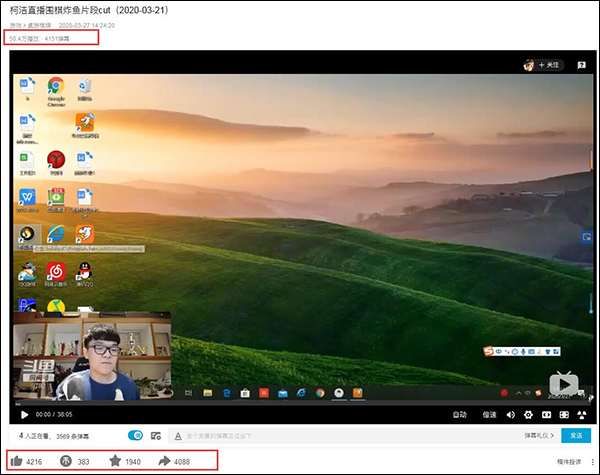Open the 倍速 playback speed menu
Screen dimensions: 600x475
488,414
